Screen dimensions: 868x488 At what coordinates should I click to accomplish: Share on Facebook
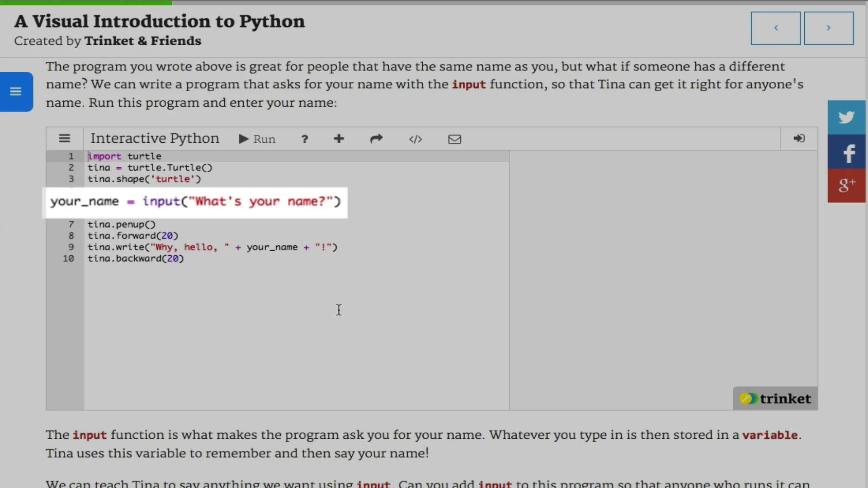[x=846, y=152]
